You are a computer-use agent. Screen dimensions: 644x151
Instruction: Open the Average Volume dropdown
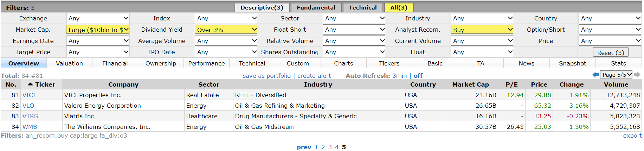click(226, 41)
